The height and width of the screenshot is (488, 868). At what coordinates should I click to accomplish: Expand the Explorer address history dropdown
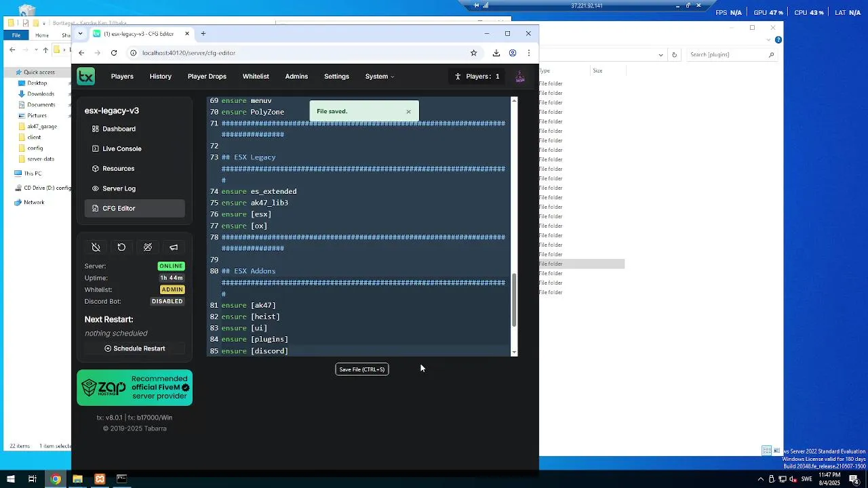click(660, 55)
